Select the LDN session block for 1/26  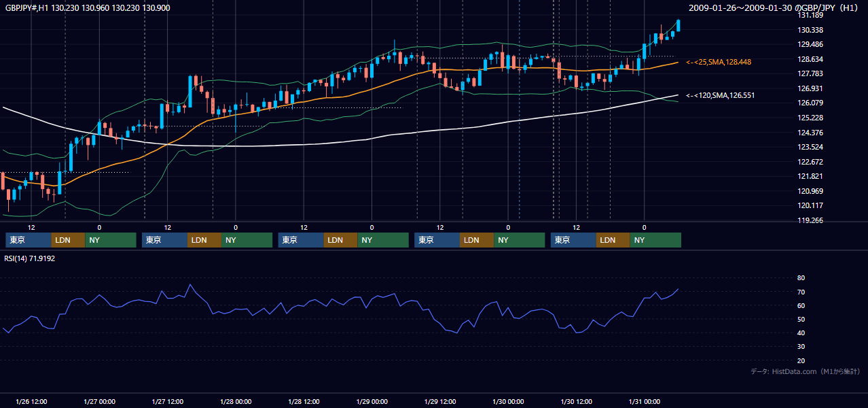tap(68, 240)
